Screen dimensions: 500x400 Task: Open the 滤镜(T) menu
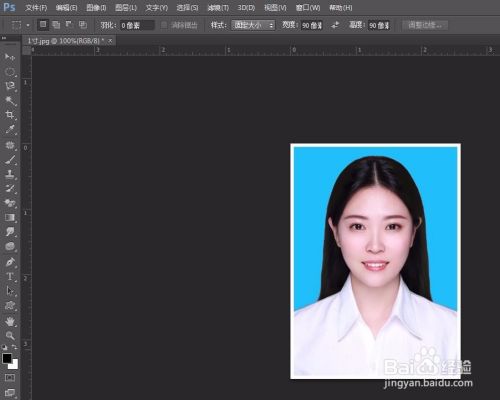(x=218, y=8)
